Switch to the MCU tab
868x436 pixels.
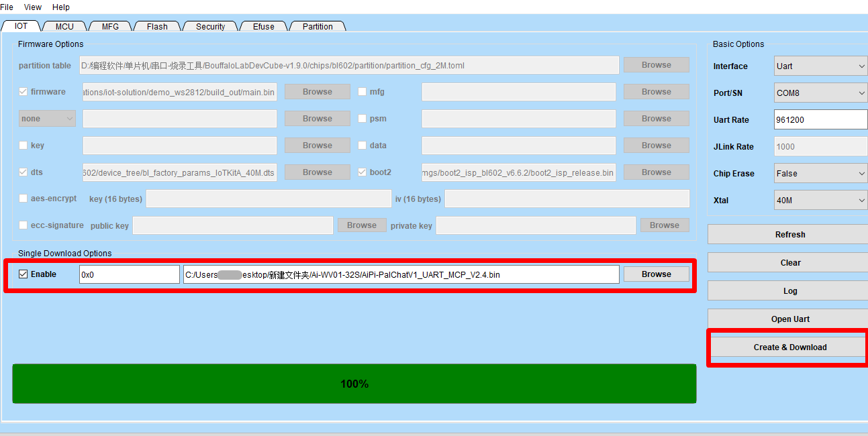[64, 27]
